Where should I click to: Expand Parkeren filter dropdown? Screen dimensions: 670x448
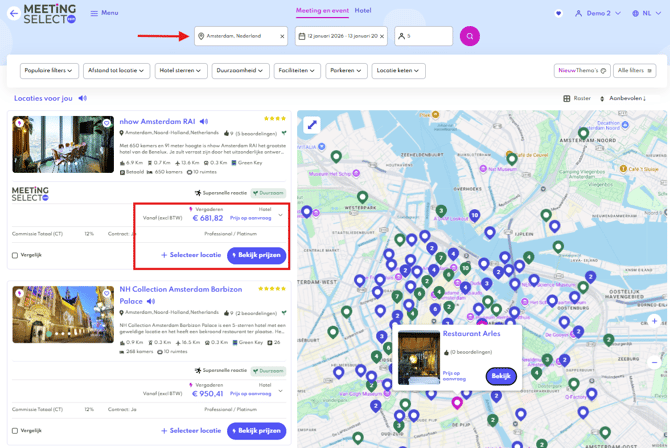click(x=346, y=71)
